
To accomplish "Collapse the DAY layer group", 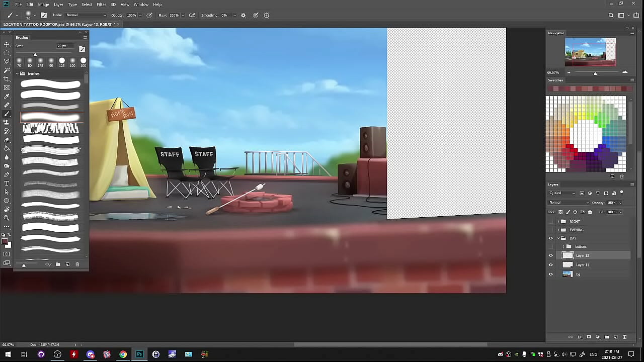I will 558,238.
